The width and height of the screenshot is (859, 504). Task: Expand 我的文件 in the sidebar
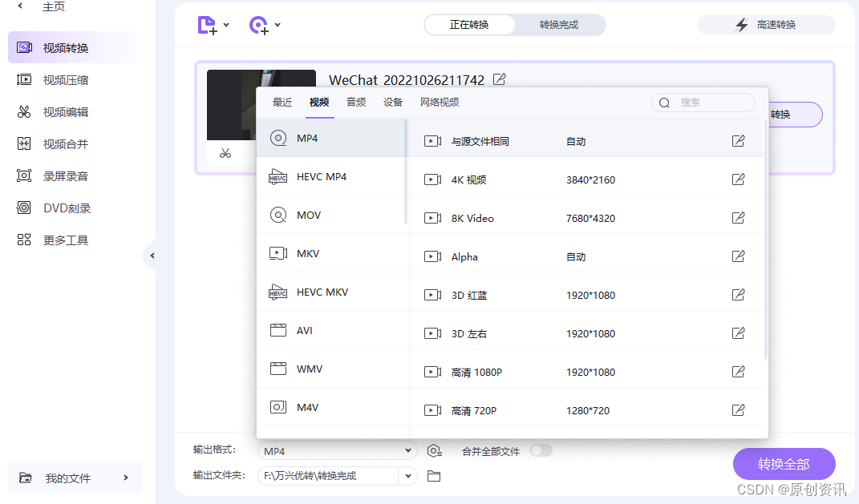coord(75,478)
